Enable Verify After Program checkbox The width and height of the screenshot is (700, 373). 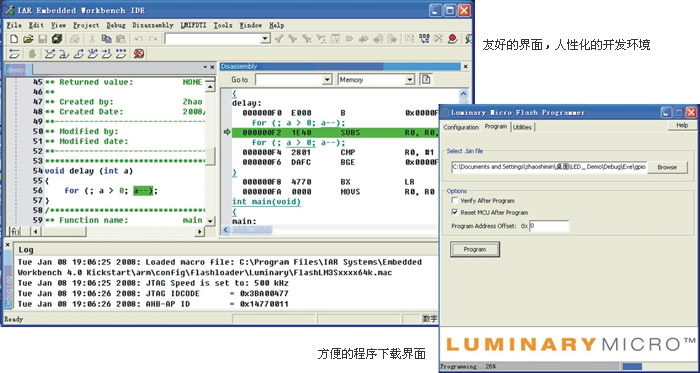click(455, 201)
